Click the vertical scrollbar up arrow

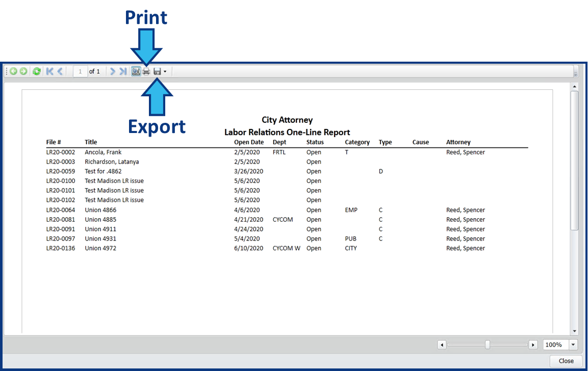click(x=575, y=87)
